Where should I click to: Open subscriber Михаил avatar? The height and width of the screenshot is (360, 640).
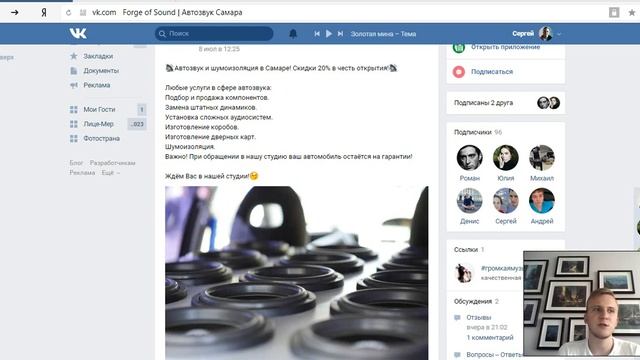coord(542,158)
